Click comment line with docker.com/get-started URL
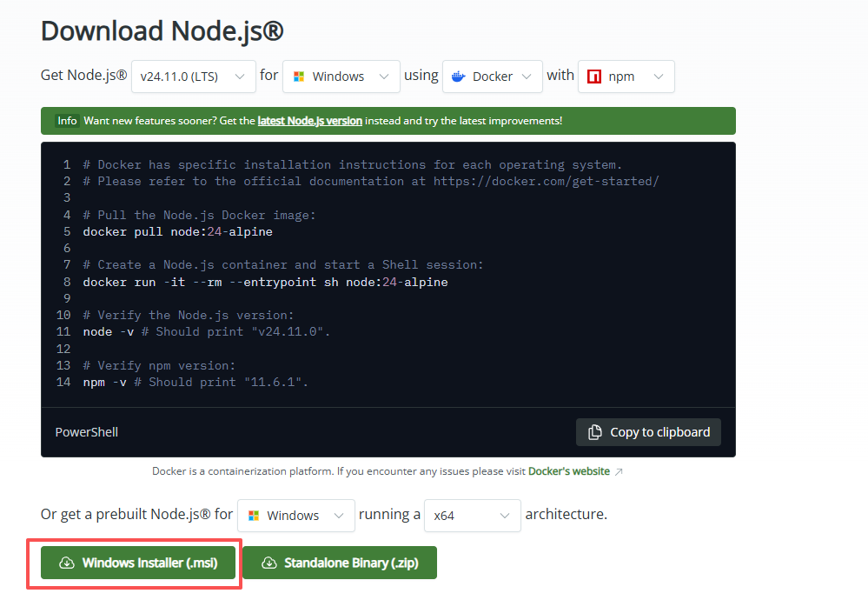 (x=371, y=181)
